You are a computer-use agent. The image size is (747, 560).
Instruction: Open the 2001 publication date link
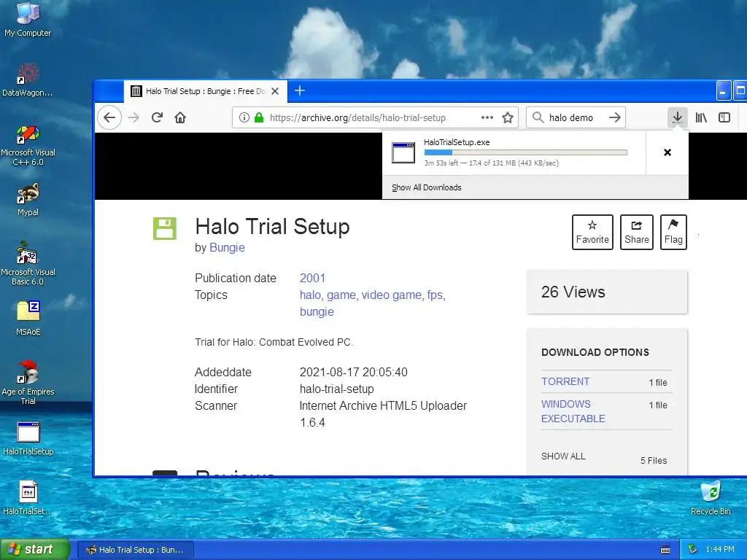coord(312,278)
